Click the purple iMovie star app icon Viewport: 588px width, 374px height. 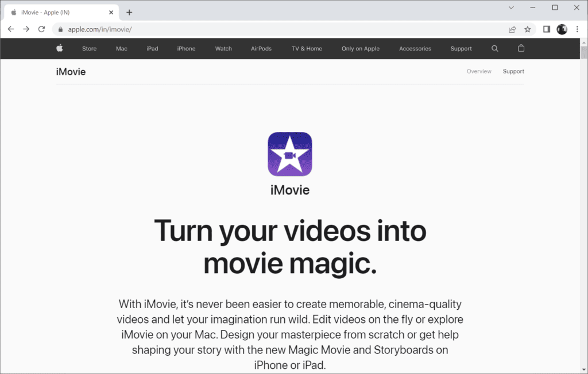[290, 154]
